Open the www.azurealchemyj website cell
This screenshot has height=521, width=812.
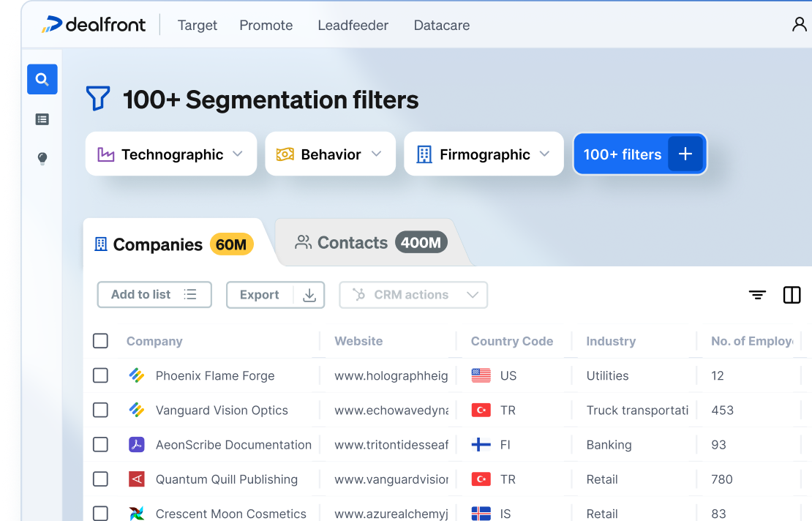click(391, 514)
